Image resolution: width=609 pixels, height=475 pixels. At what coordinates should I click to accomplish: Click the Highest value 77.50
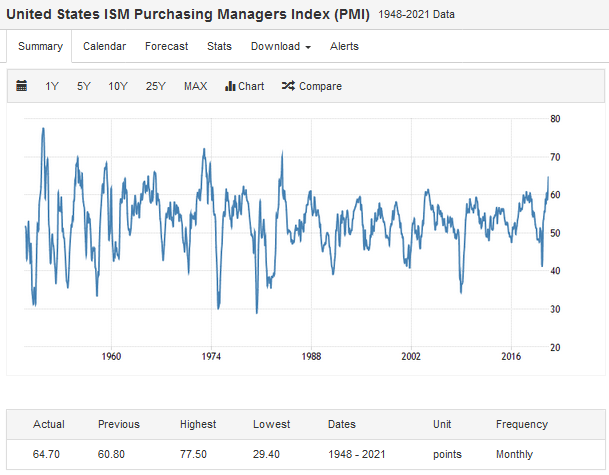coord(193,454)
